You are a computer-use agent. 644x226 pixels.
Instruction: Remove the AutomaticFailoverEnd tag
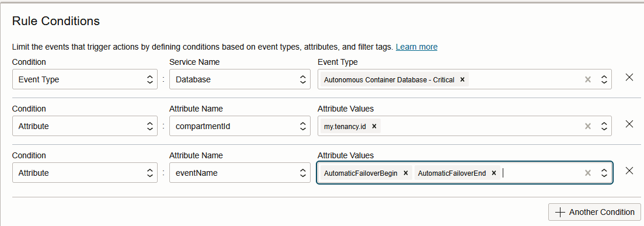coord(494,173)
